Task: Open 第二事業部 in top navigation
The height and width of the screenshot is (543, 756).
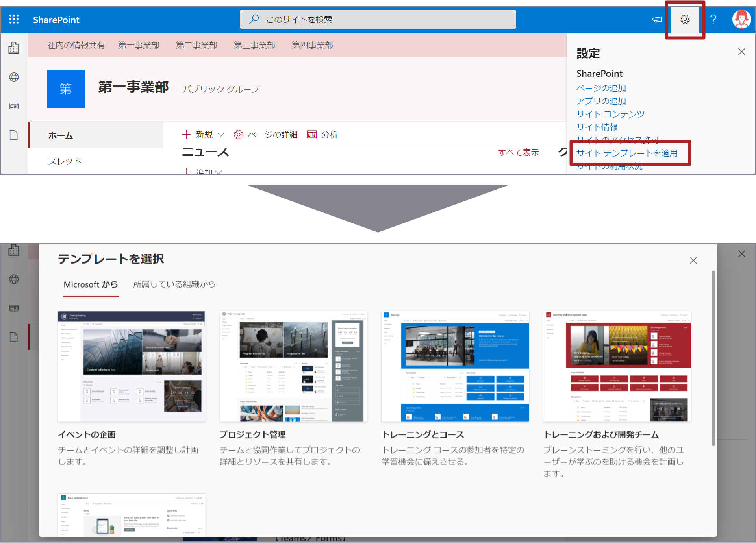Action: 196,45
